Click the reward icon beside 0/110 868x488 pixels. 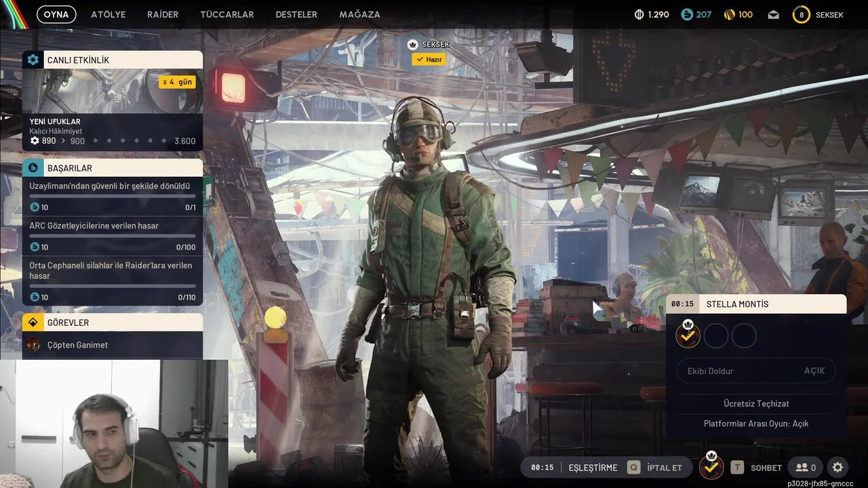click(x=35, y=297)
